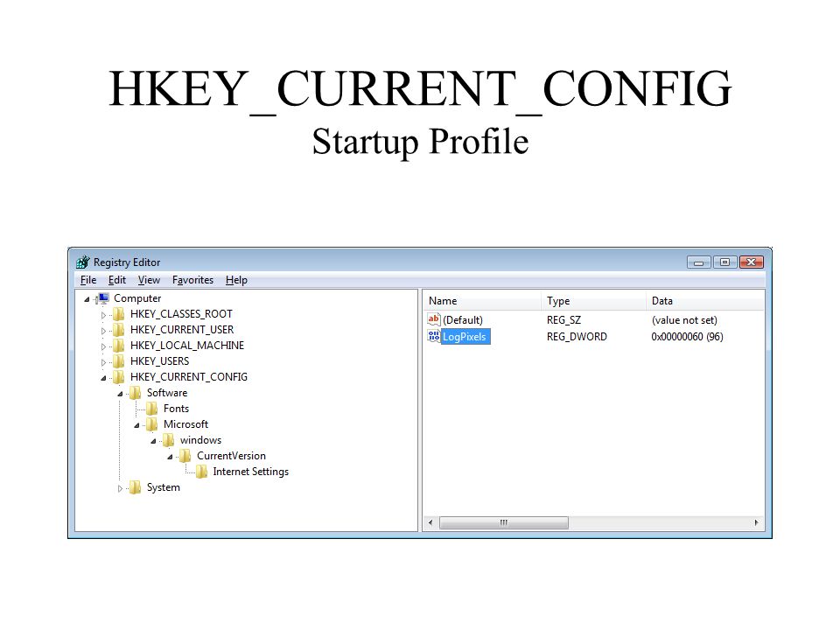This screenshot has width=840, height=630.
Task: Click the HKEY_CURRENT_USER folder icon
Action: (119, 330)
